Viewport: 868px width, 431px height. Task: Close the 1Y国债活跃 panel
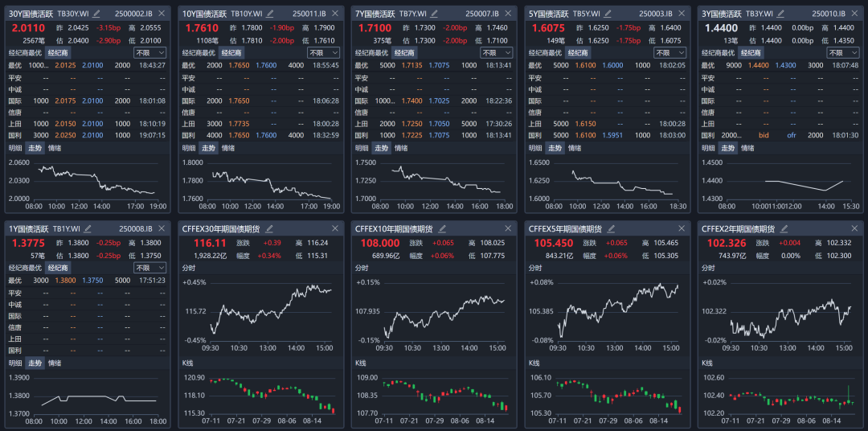coord(161,228)
